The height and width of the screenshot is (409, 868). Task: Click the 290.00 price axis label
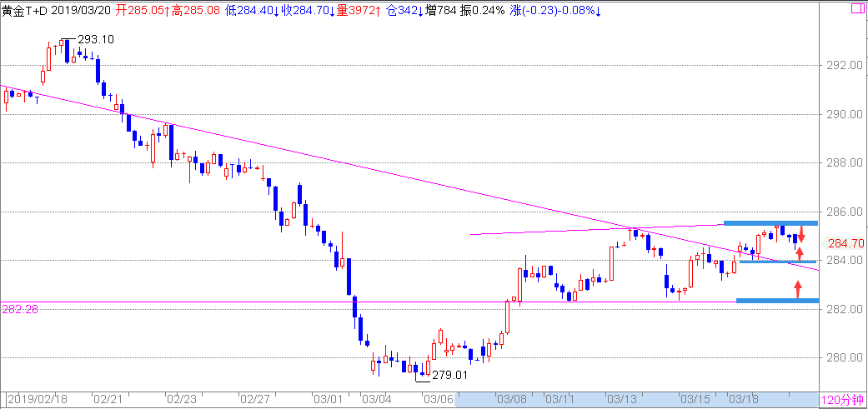845,114
